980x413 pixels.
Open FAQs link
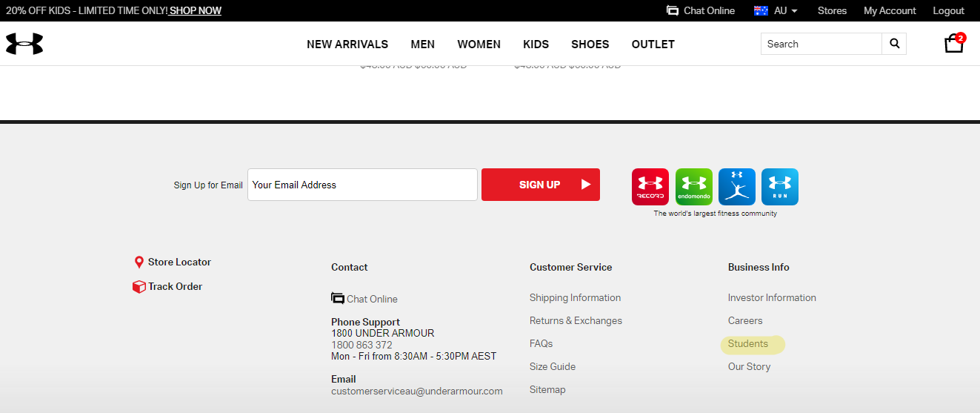[541, 343]
